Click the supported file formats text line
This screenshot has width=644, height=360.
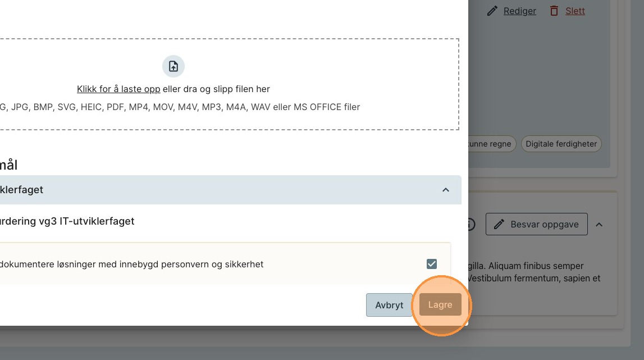[x=180, y=107]
